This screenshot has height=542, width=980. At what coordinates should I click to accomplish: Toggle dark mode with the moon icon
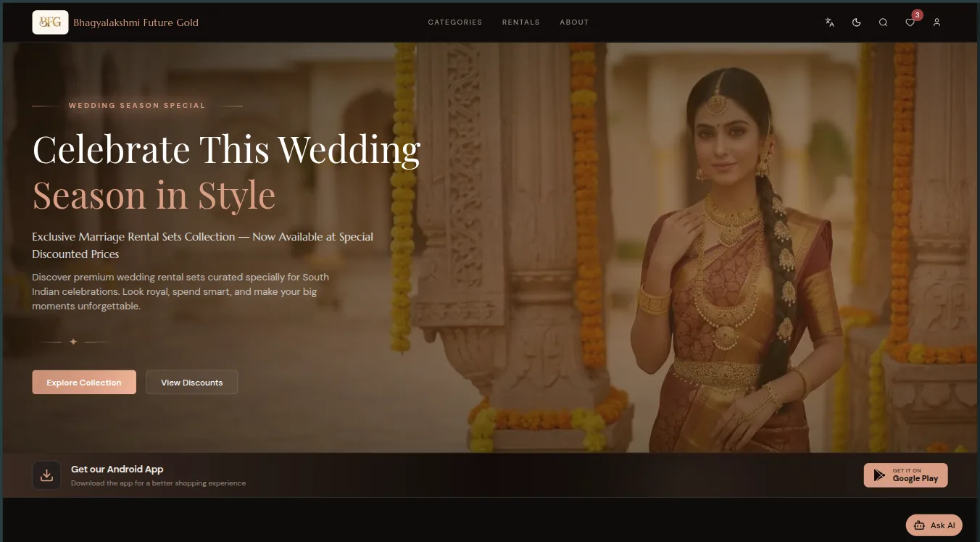coord(856,22)
